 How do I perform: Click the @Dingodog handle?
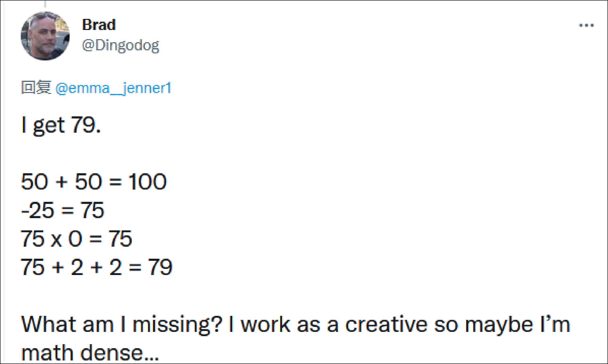pyautogui.click(x=120, y=46)
